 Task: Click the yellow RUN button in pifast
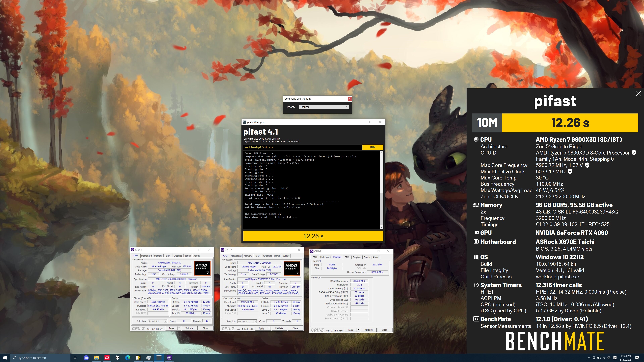(x=372, y=147)
